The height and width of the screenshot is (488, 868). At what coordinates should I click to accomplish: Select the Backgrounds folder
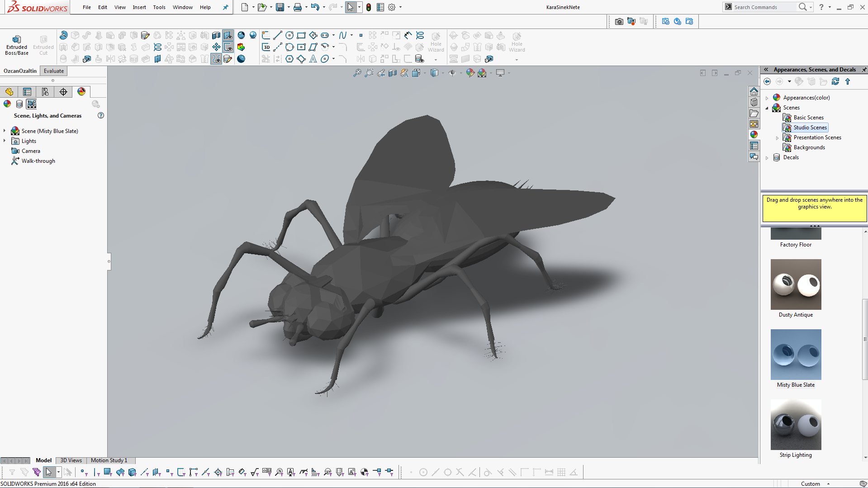[x=804, y=147]
